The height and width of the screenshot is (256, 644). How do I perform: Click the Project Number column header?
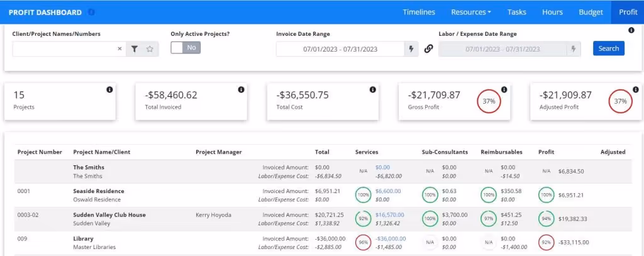[x=40, y=152]
